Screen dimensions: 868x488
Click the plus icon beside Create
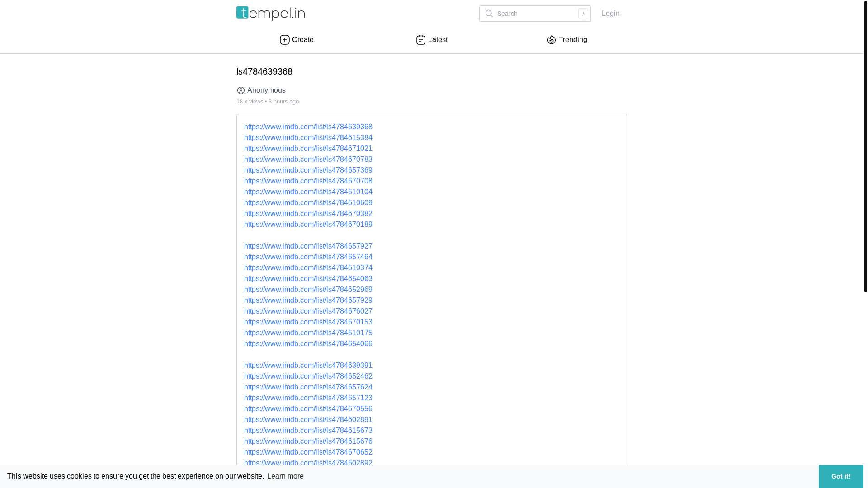point(285,40)
